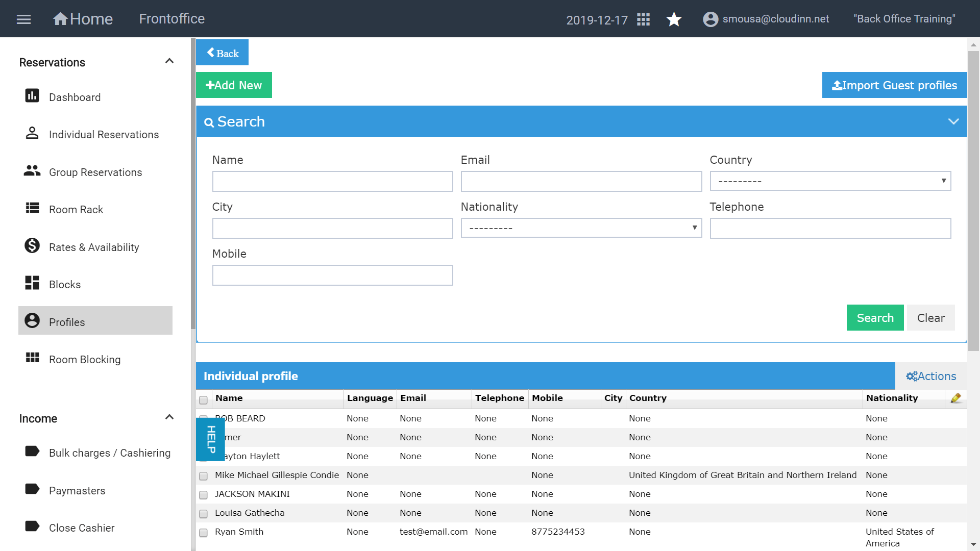
Task: Focus the Mobile search field
Action: tap(332, 275)
